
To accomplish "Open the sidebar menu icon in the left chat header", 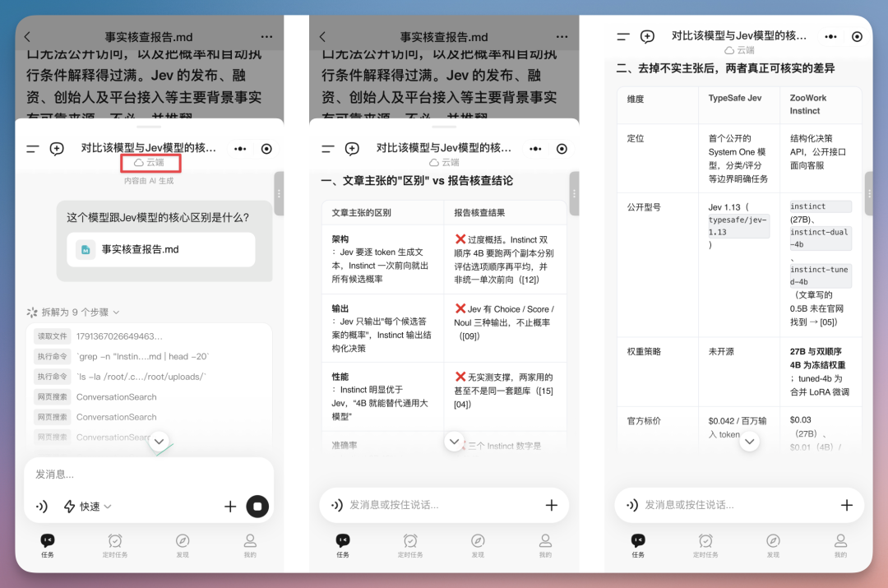I will [33, 149].
